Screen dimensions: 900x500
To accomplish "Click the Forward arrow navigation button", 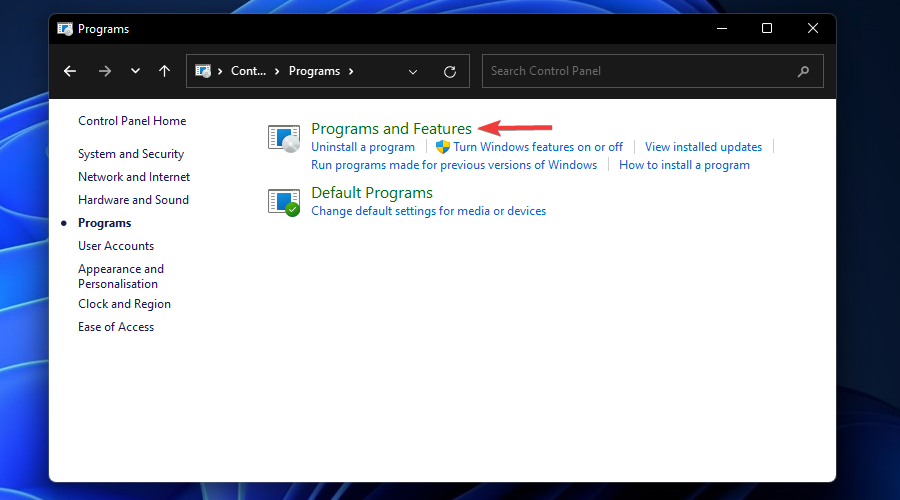I will (104, 71).
